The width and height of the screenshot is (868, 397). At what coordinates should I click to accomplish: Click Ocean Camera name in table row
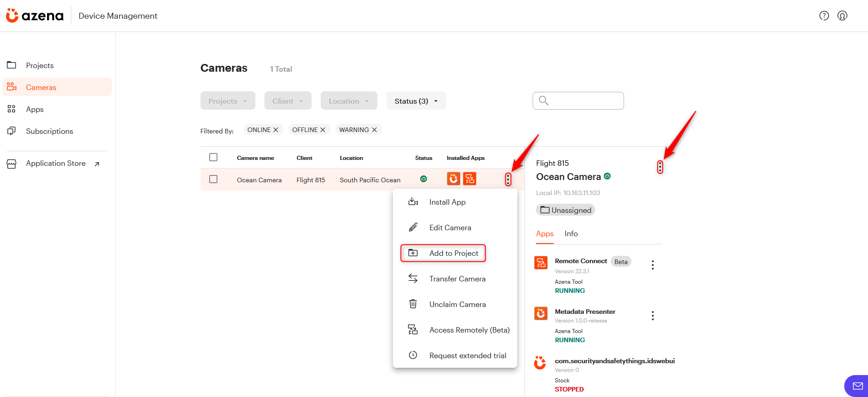click(x=259, y=180)
